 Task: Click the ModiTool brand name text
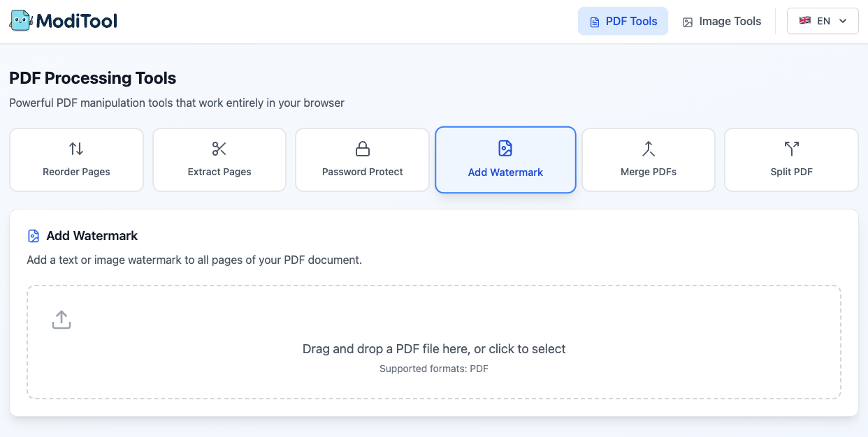(77, 22)
